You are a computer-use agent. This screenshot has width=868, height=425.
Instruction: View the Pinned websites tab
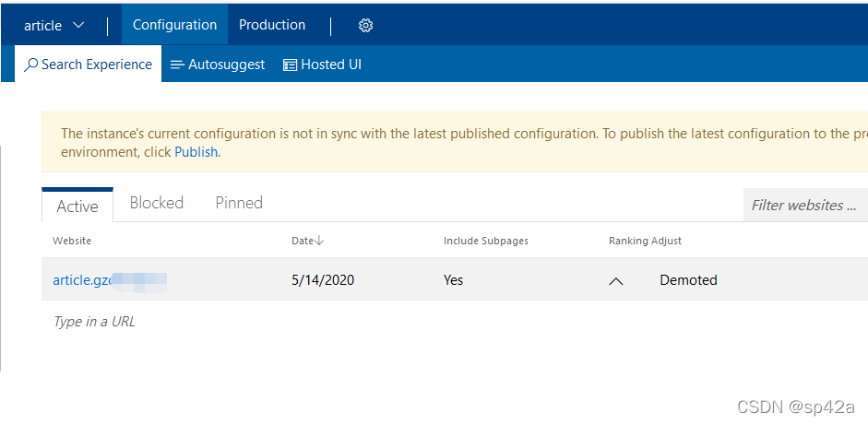coord(239,203)
